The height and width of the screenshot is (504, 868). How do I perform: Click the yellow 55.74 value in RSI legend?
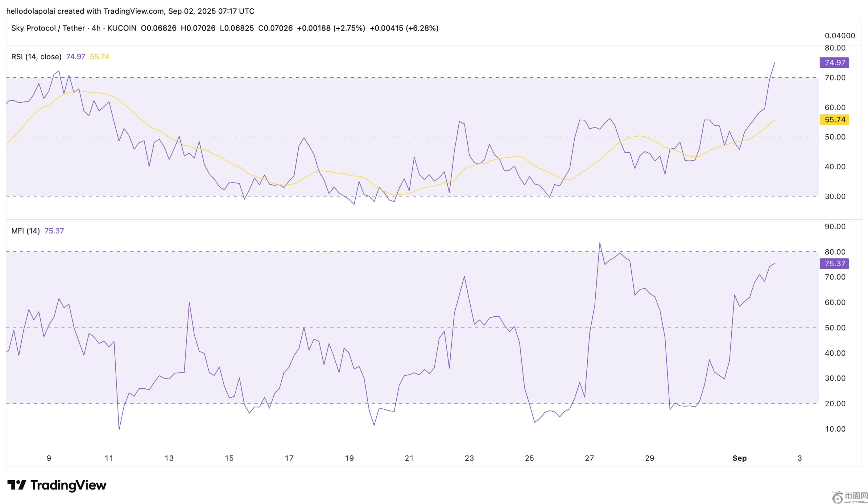point(99,57)
